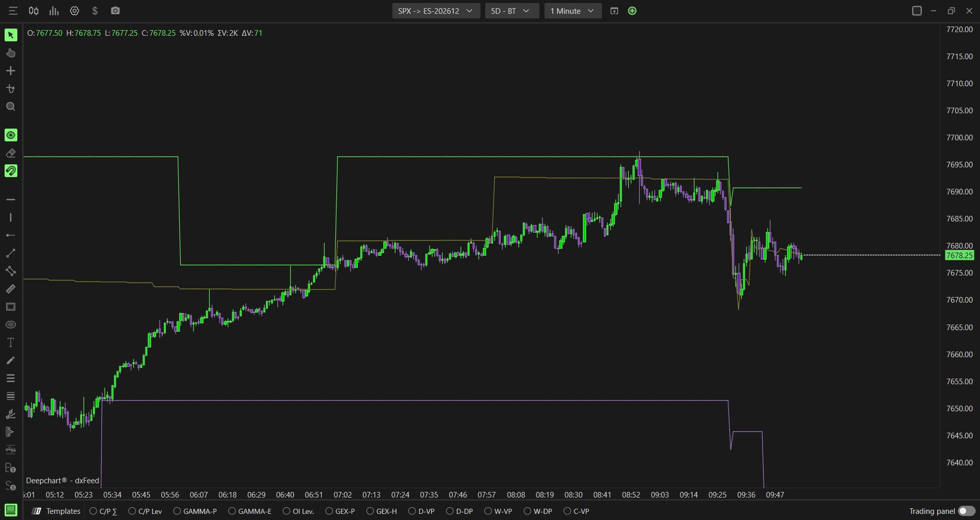
Task: Choose the trend line drawing tool
Action: (x=11, y=253)
